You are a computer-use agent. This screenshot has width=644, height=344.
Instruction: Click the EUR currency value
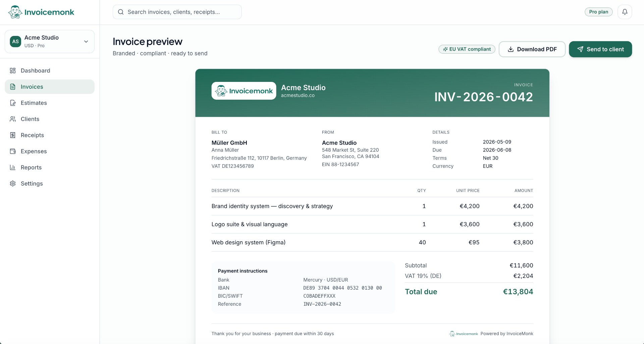[x=488, y=166]
